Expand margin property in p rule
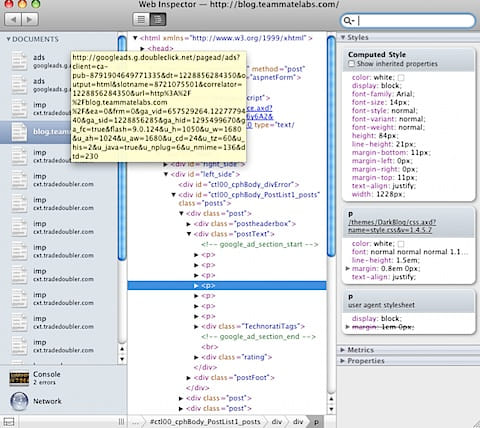 [x=348, y=268]
